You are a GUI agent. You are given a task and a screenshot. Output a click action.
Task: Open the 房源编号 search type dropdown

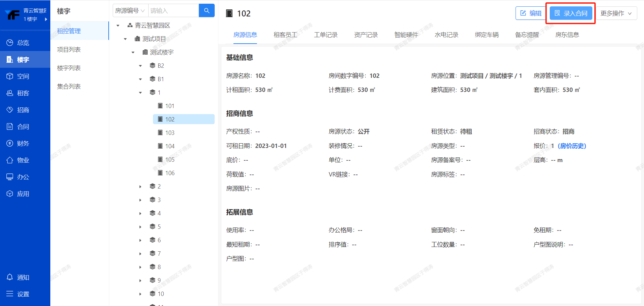point(130,11)
